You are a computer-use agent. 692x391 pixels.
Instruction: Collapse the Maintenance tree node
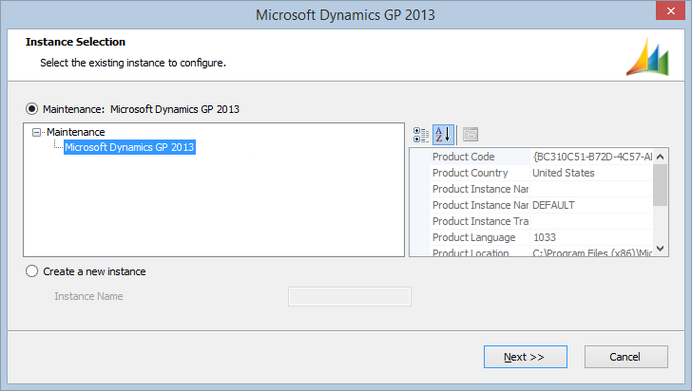click(37, 132)
